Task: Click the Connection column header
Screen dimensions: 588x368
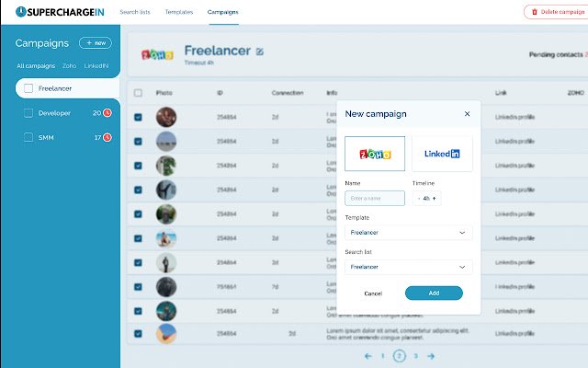Action: coord(288,93)
